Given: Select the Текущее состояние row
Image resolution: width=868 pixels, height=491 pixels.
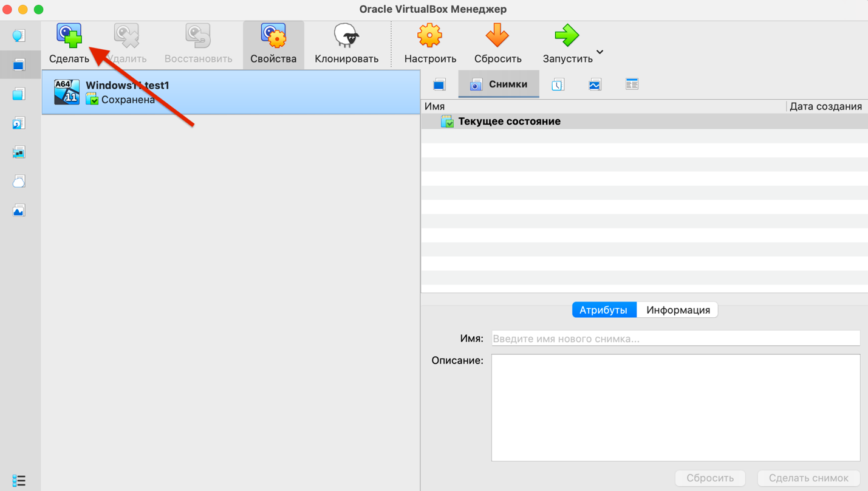Looking at the screenshot, I should pos(509,122).
